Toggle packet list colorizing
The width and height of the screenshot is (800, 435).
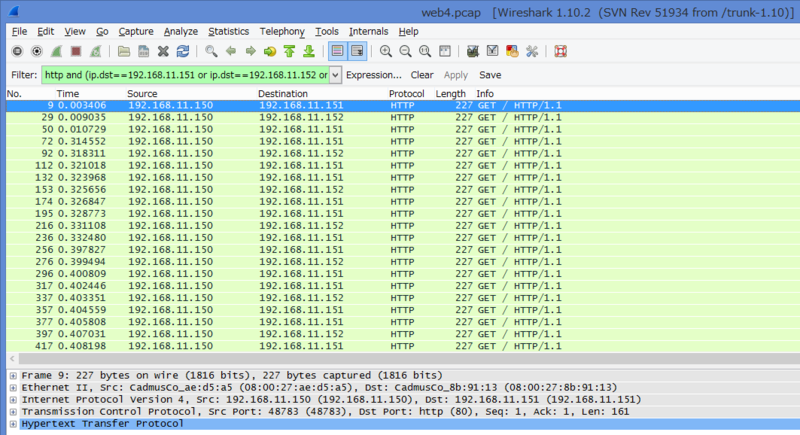tap(337, 51)
